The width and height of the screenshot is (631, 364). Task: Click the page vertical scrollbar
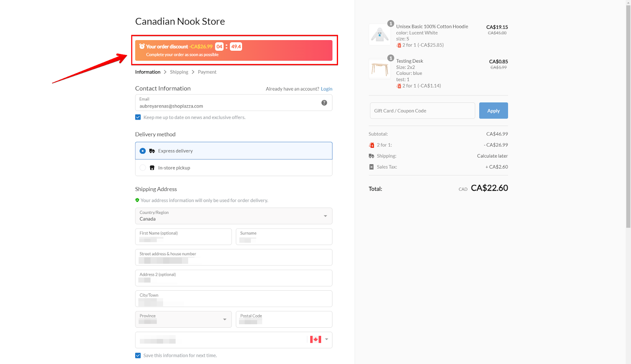tap(628, 118)
